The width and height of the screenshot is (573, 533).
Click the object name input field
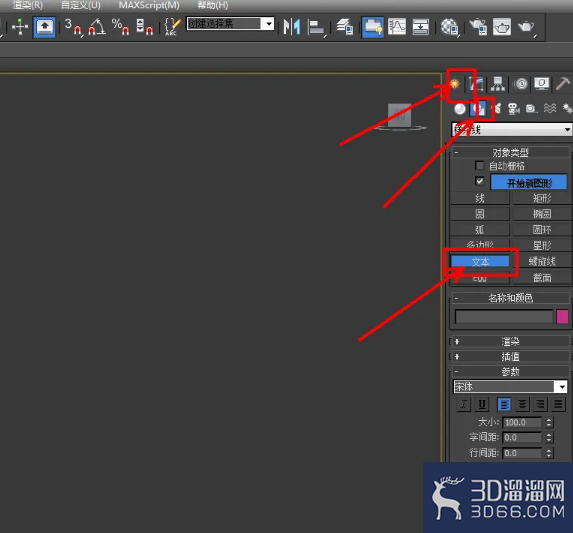pos(504,317)
